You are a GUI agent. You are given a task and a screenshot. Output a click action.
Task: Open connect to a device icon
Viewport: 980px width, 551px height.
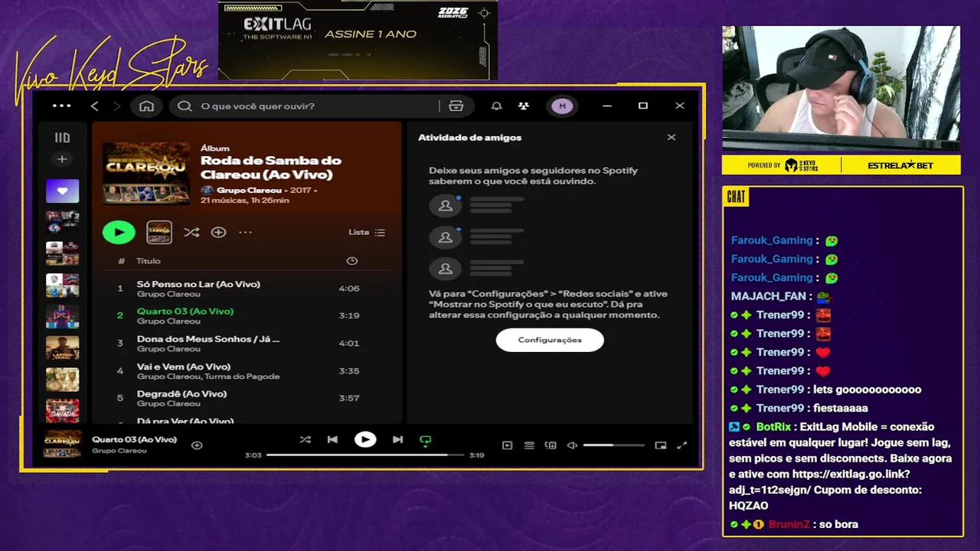[550, 445]
